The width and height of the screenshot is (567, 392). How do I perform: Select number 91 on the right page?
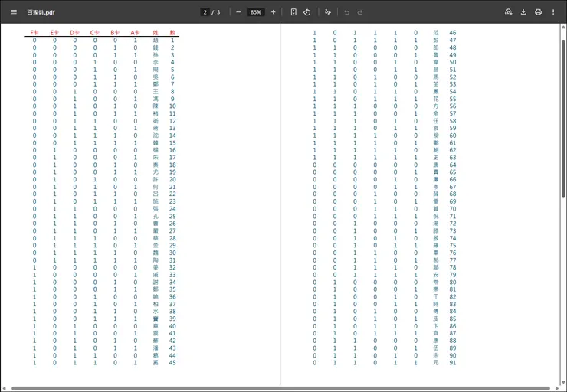click(x=453, y=363)
